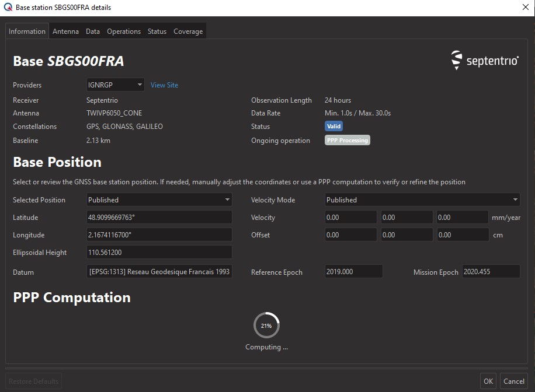Screen dimensions: 535x392
Task: Expand the Selected Position dropdown
Action: 159,200
